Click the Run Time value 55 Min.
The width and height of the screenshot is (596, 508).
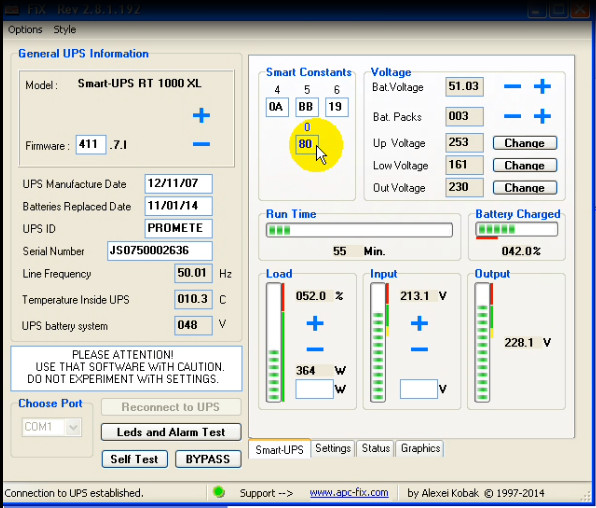(x=359, y=251)
